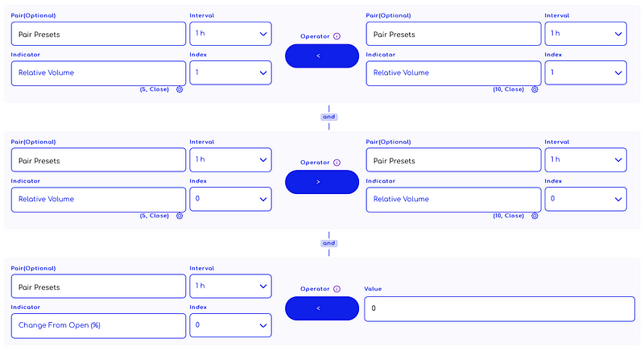
Task: Show Operator info icon in third condition
Action: click(336, 289)
